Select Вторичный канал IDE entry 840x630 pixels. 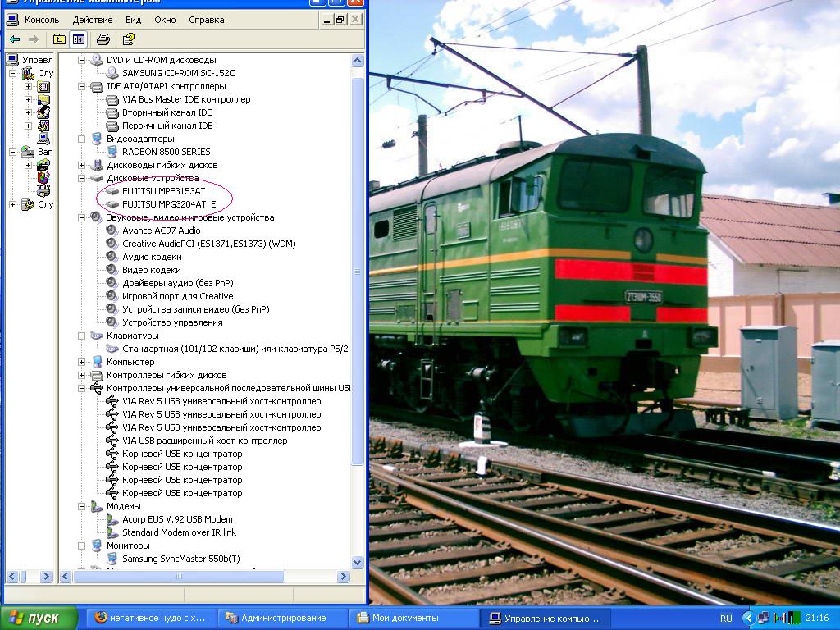(x=167, y=112)
